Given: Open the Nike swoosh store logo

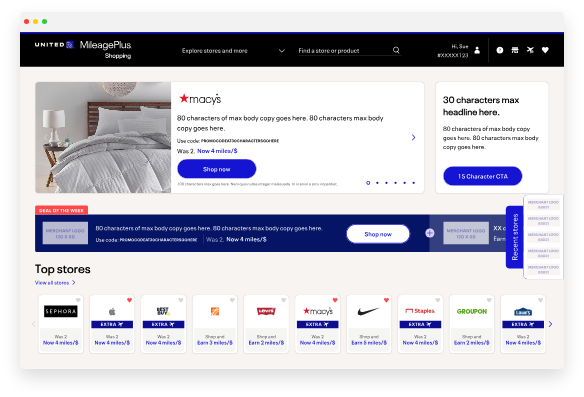Looking at the screenshot, I should (x=369, y=311).
